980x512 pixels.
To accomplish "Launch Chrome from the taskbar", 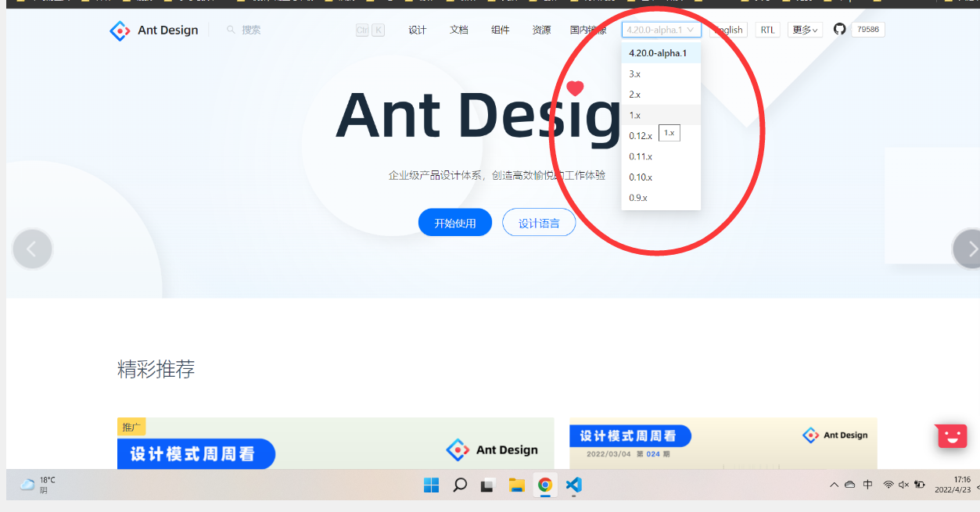I will coord(545,485).
